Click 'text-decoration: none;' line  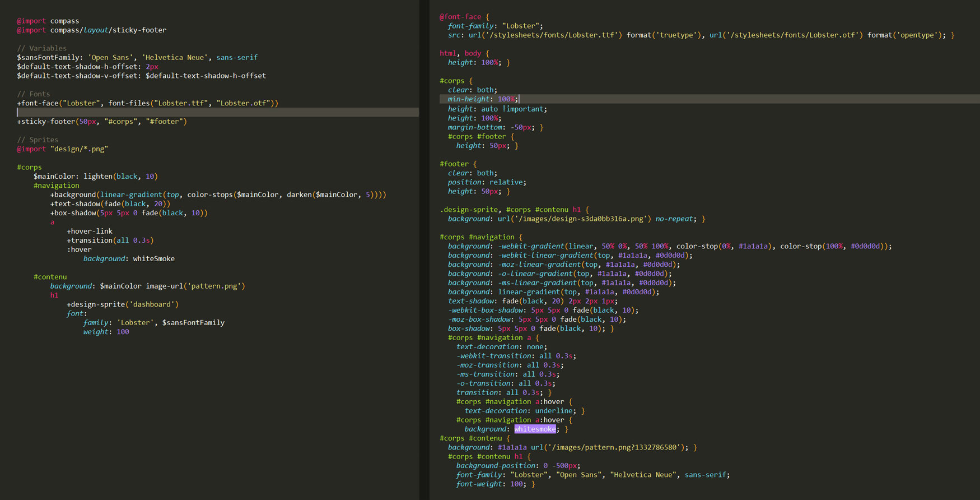pyautogui.click(x=502, y=346)
